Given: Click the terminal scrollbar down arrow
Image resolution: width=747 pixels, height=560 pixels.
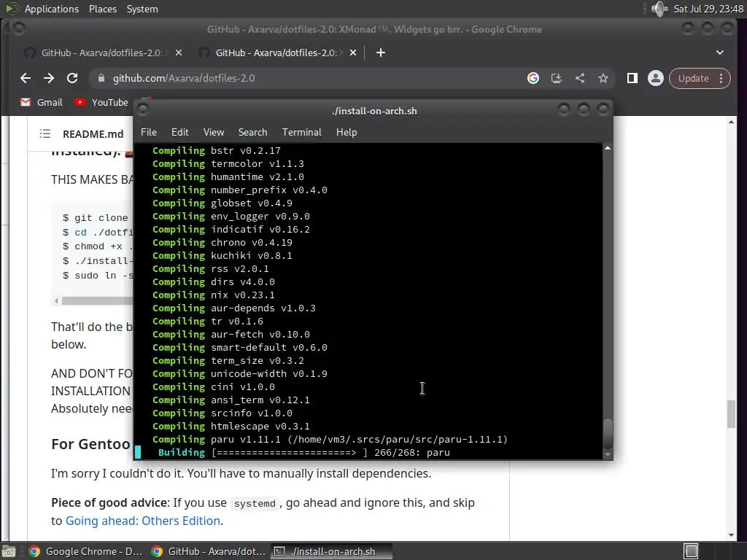Looking at the screenshot, I should [x=608, y=454].
